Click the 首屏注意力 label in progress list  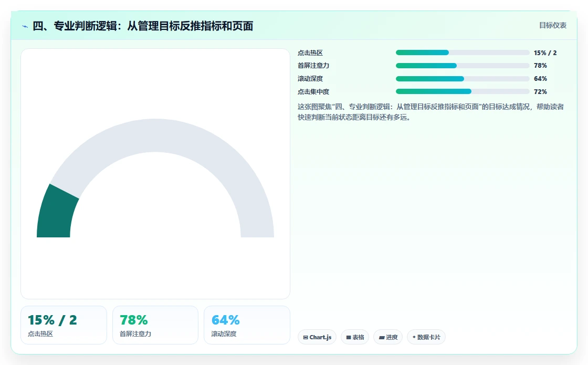pyautogui.click(x=313, y=66)
